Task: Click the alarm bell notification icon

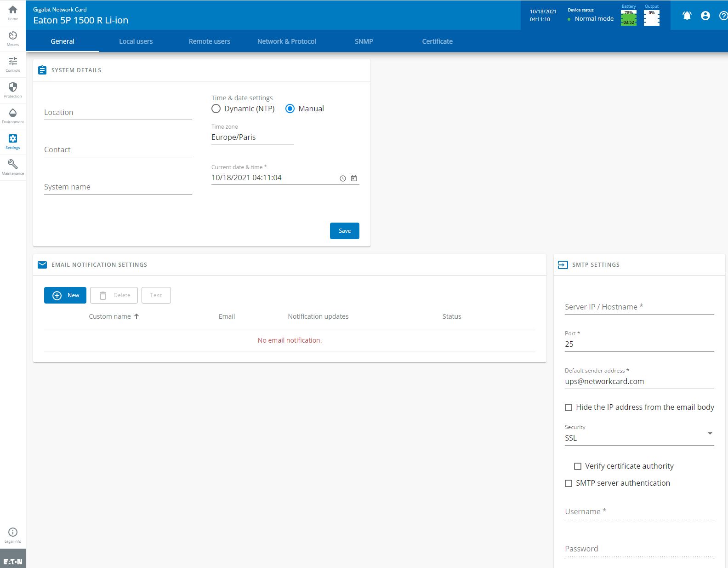Action: (x=687, y=16)
